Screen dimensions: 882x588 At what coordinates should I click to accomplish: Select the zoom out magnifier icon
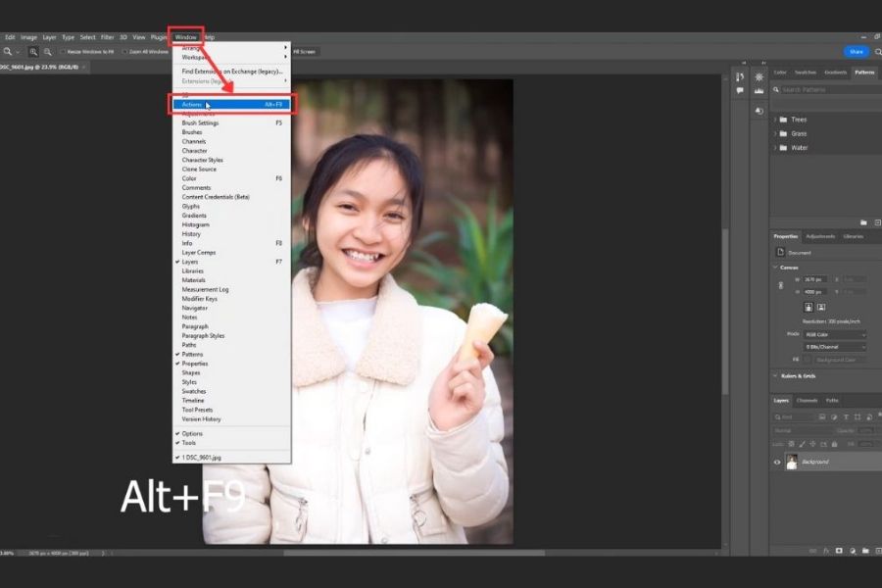(47, 51)
